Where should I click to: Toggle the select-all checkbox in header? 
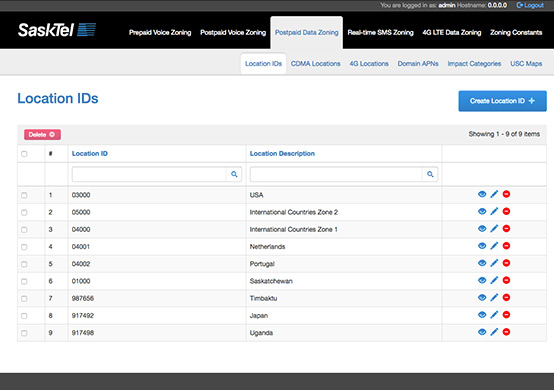24,154
